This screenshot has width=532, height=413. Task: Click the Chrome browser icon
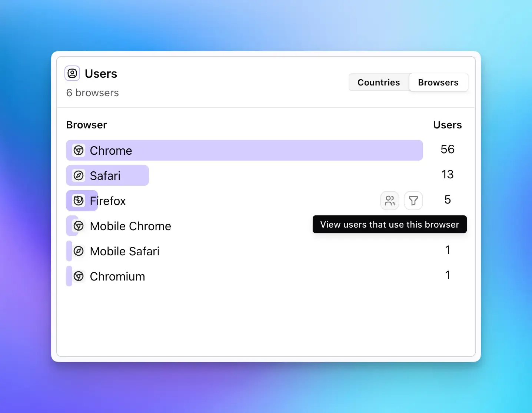[x=78, y=150]
